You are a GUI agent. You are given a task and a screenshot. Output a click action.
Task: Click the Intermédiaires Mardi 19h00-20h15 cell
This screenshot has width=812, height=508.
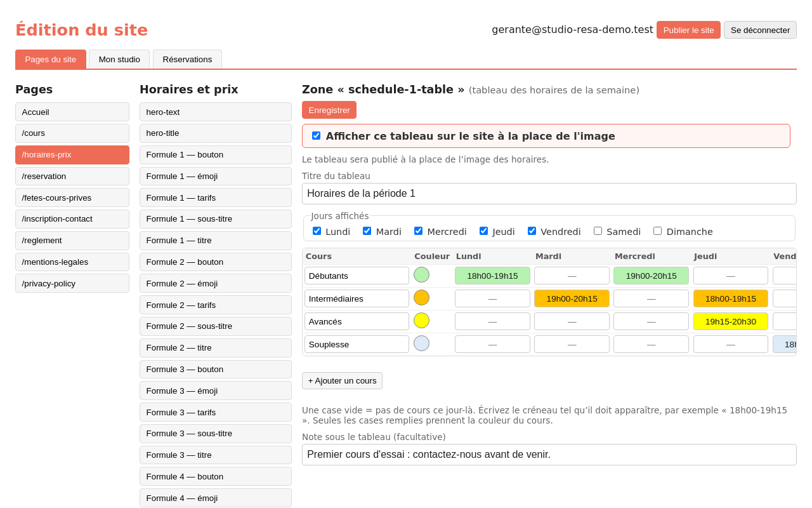[572, 298]
